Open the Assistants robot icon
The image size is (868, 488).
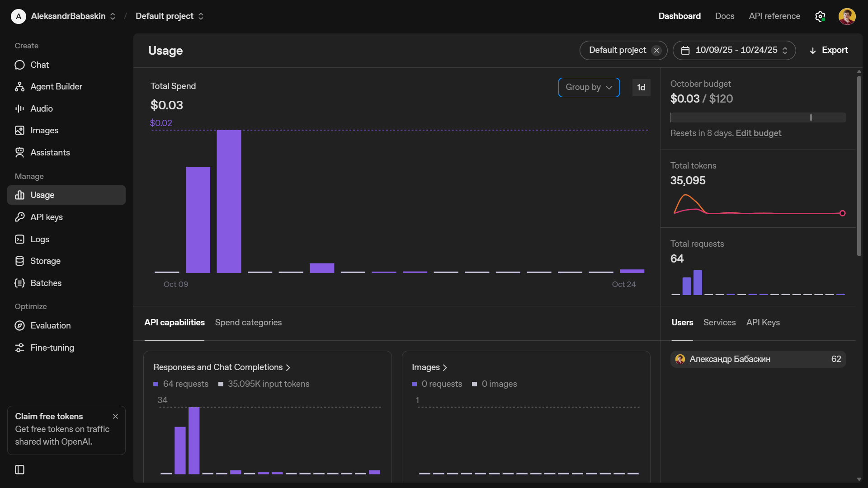[19, 152]
